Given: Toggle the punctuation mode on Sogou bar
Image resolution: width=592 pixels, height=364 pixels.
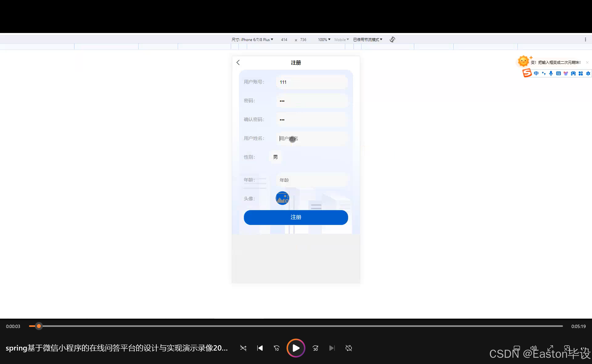Looking at the screenshot, I should (544, 73).
